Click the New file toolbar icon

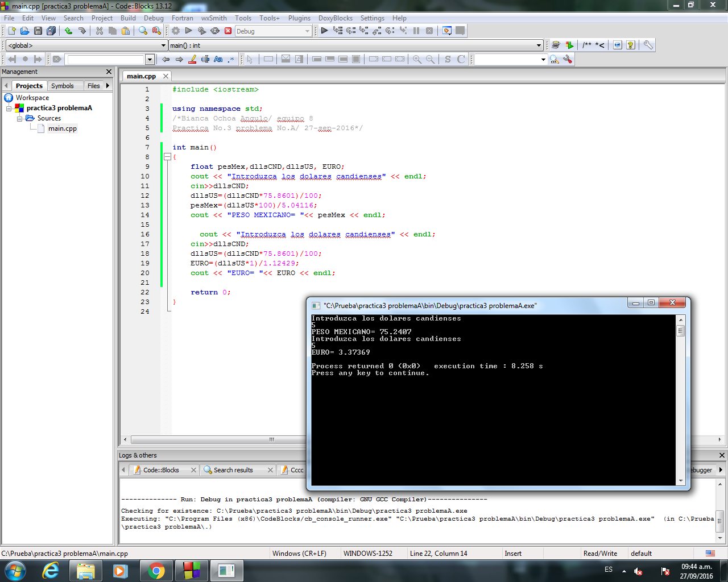pos(11,31)
